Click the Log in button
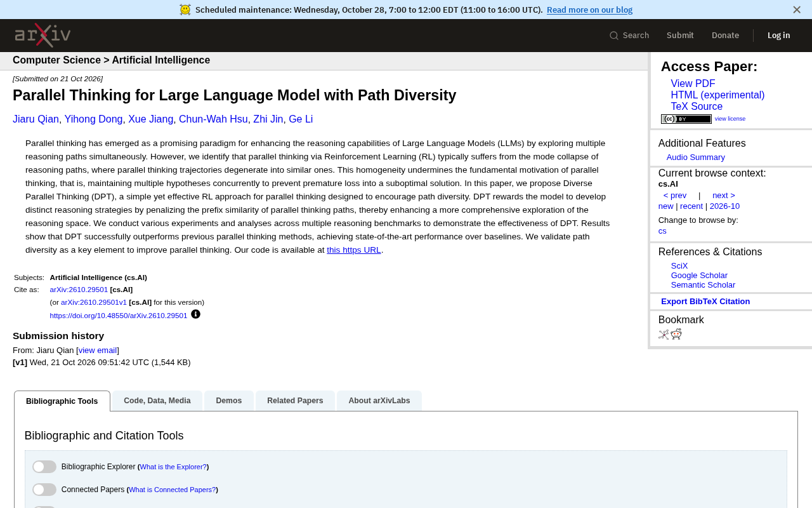 pyautogui.click(x=779, y=36)
